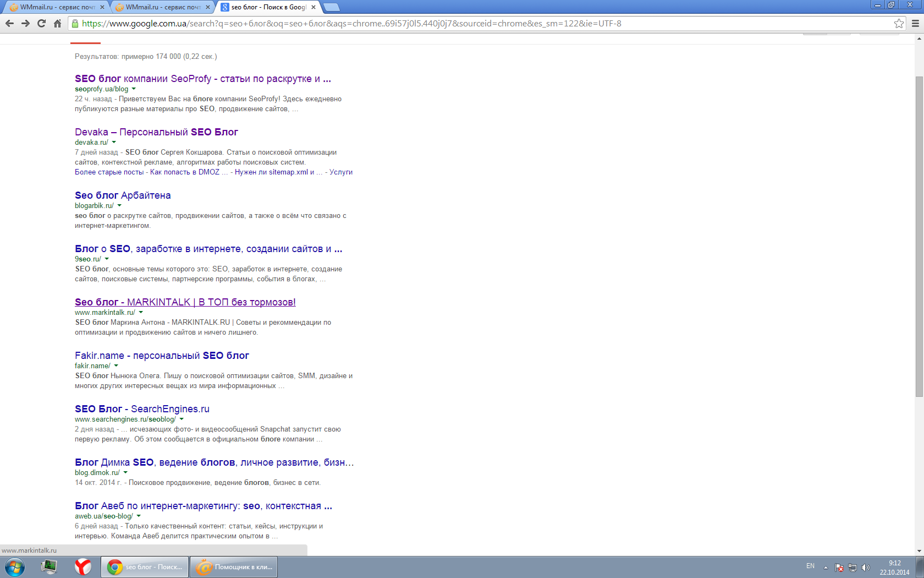
Task: Close the seo блог Google search tab
Action: coord(313,7)
